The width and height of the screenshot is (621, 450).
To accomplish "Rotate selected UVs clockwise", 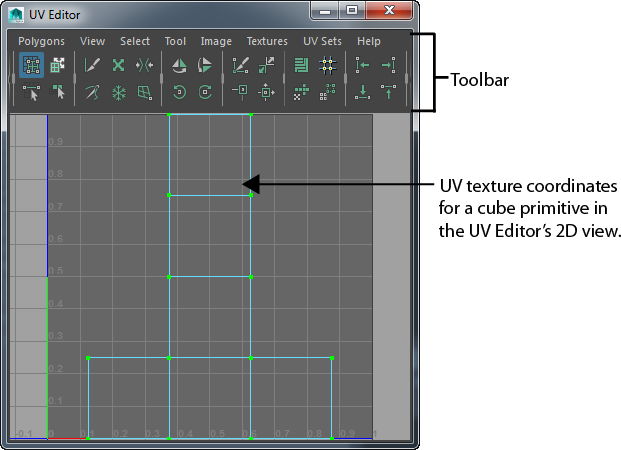I will point(205,92).
